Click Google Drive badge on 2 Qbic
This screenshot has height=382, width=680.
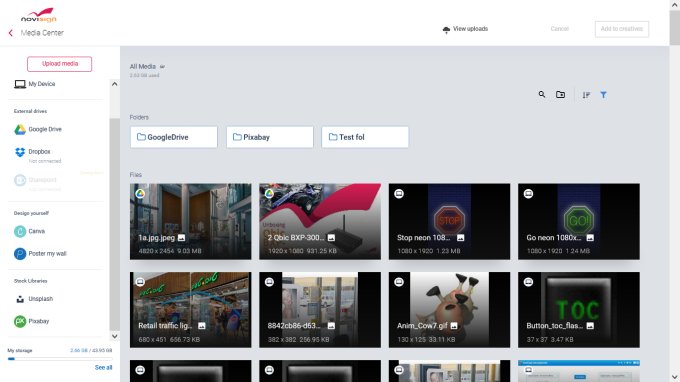pyautogui.click(x=269, y=194)
